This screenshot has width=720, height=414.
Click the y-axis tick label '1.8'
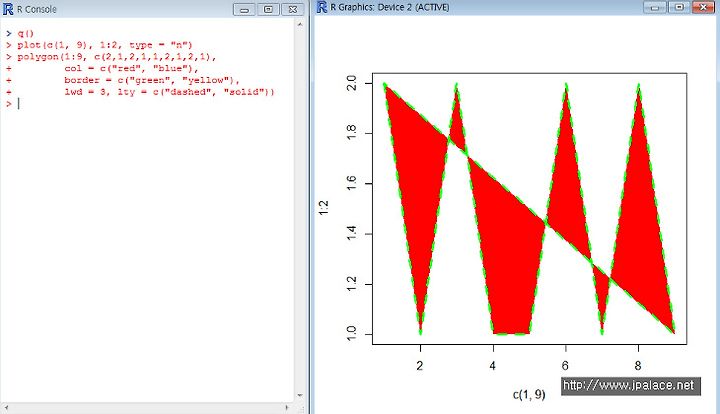(x=351, y=134)
